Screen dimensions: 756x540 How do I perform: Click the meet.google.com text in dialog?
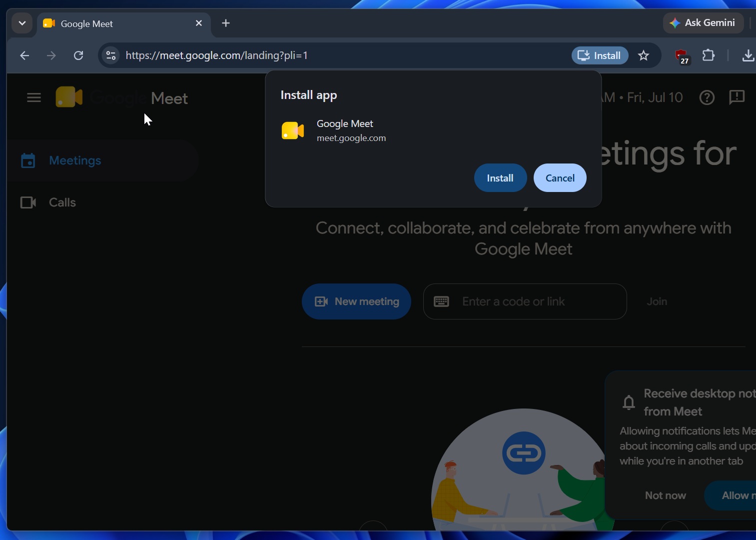351,138
